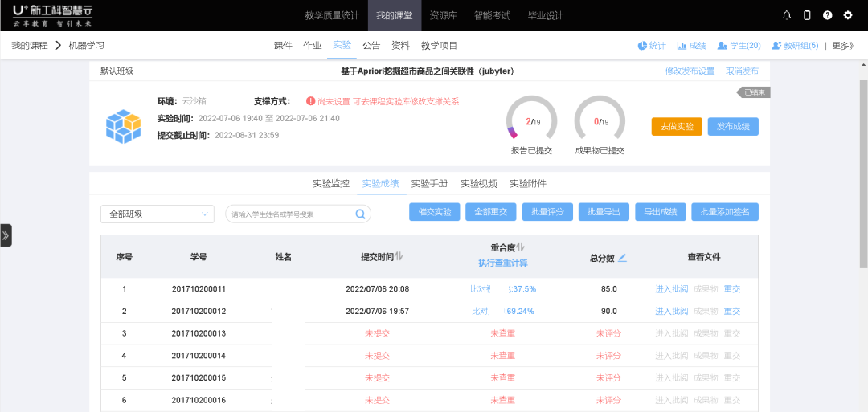Click 修改发布设置 link
The image size is (868, 412).
(x=690, y=71)
